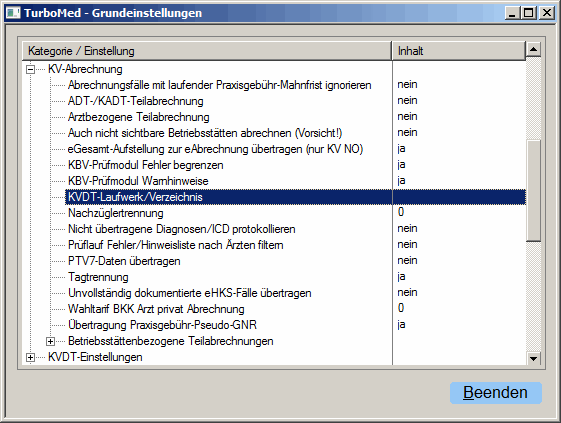Click 'ja' value of eGesamt-Aufstellung row

(401, 149)
